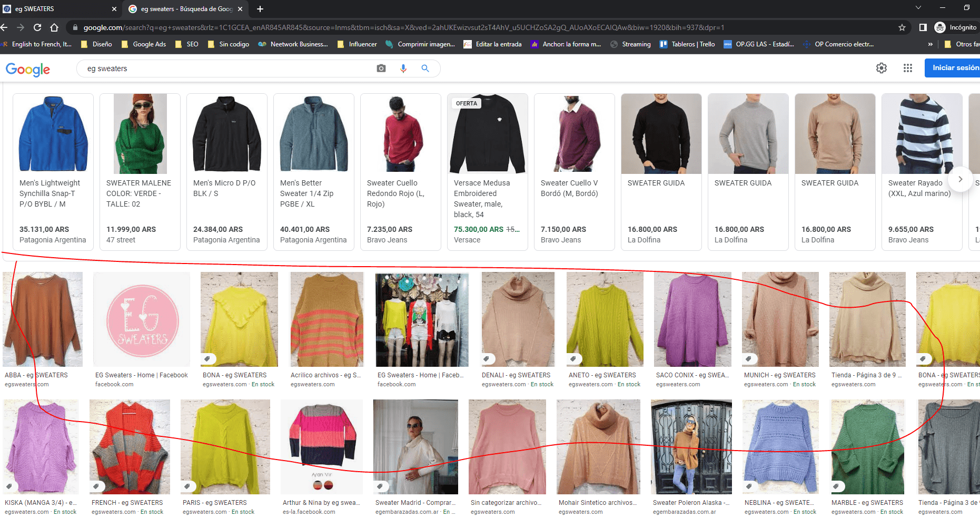Click Iniciar sesión button
This screenshot has width=980, height=527.
[953, 68]
